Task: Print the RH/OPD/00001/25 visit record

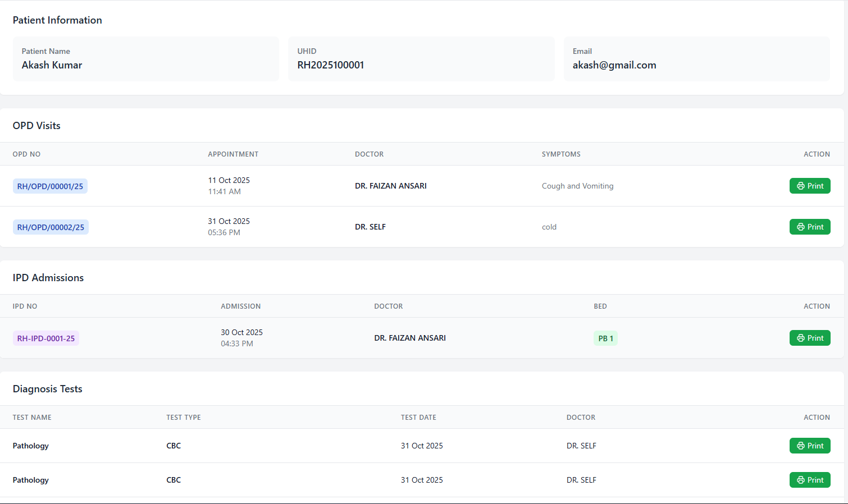Action: [x=809, y=186]
